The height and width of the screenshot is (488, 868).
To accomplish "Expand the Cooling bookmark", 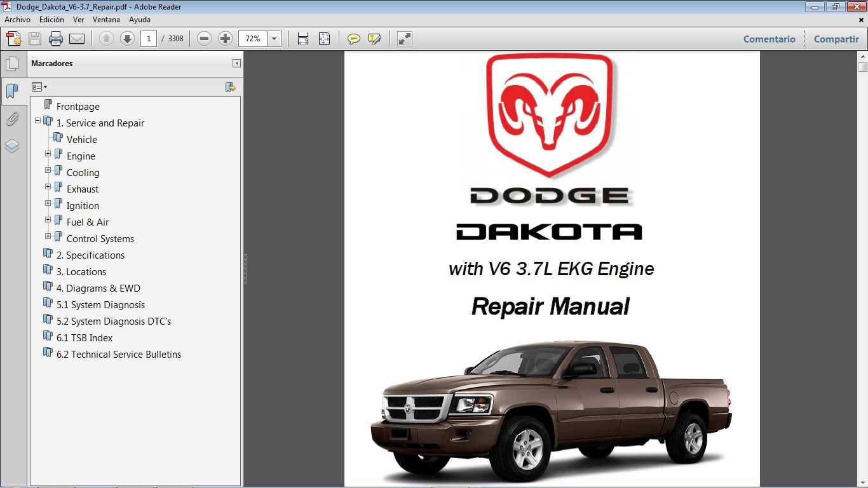I will 48,170.
